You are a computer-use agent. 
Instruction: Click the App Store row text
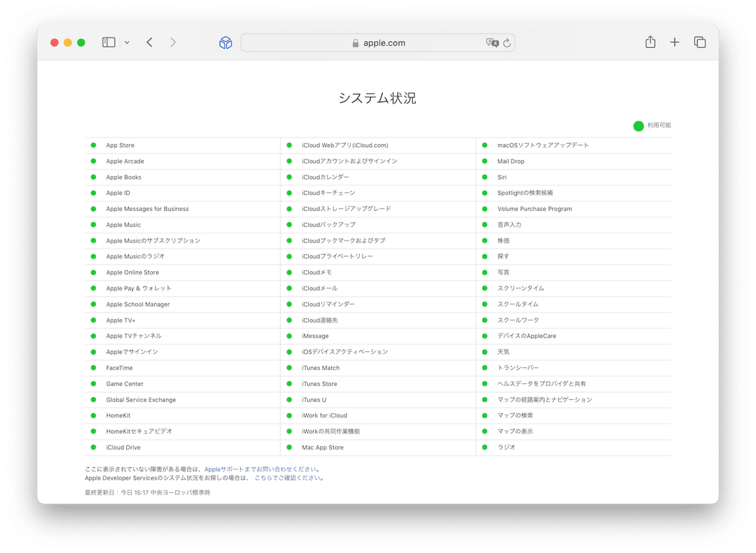point(120,146)
